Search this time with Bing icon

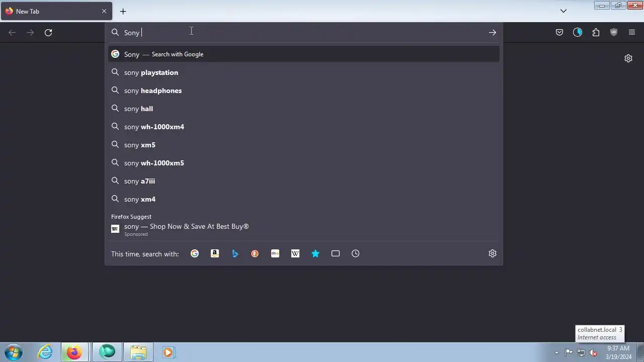[235, 253]
